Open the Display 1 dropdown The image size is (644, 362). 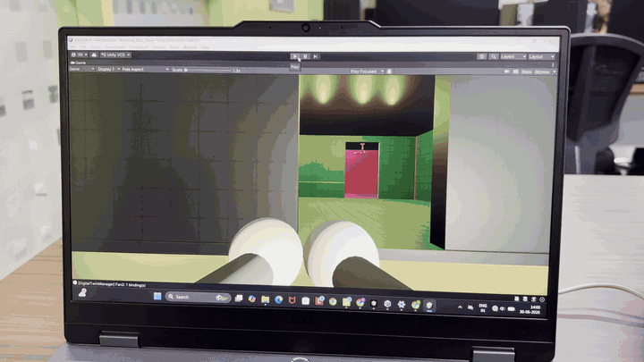point(108,69)
